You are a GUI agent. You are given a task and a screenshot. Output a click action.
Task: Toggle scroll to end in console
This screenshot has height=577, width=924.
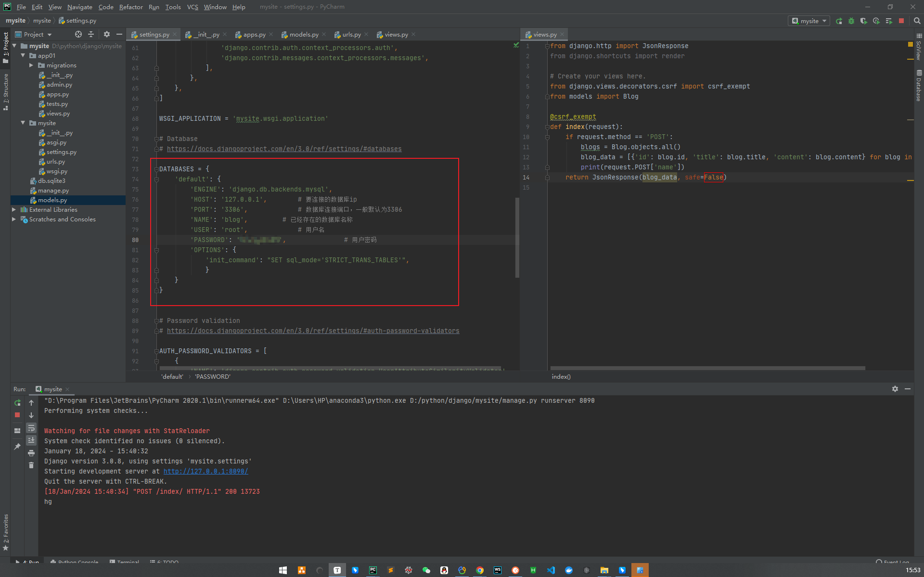[x=31, y=440]
